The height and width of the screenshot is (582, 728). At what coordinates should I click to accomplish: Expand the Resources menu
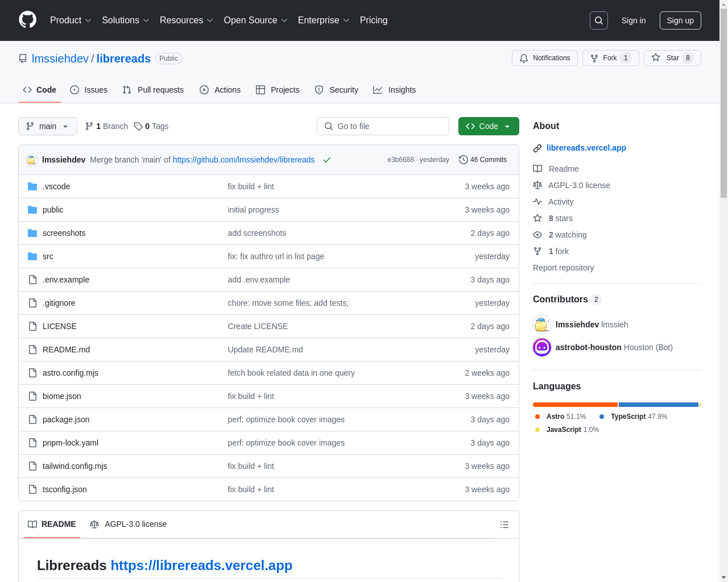(x=187, y=20)
